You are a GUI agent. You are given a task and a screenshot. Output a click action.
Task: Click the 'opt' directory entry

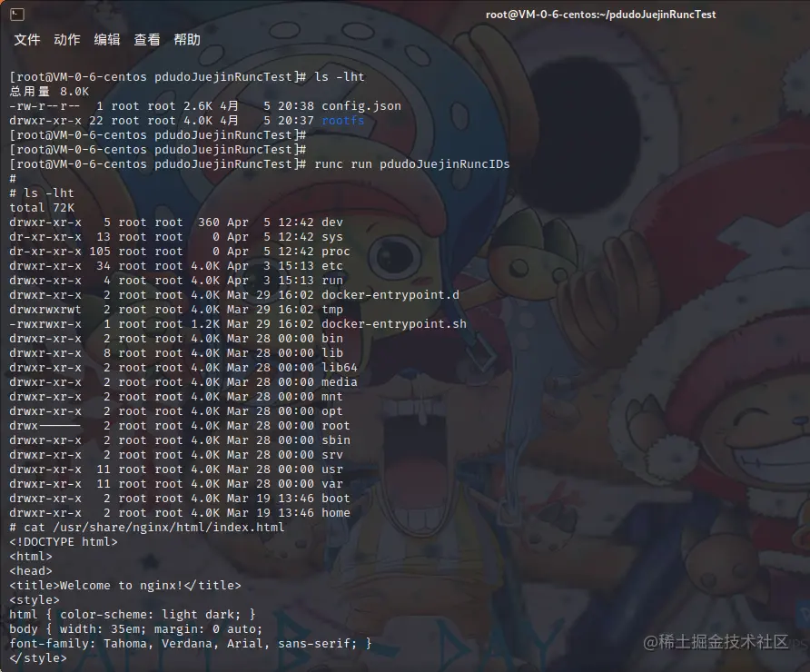(x=332, y=411)
